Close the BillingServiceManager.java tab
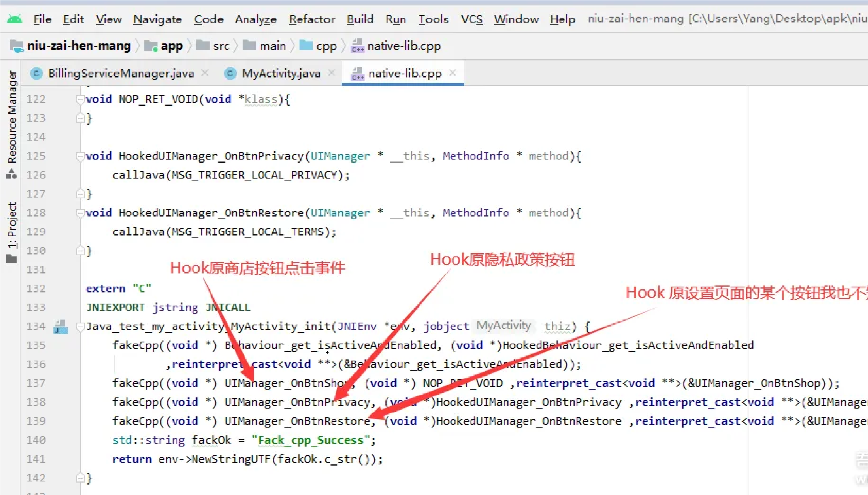This screenshot has height=495, width=868. 205,73
